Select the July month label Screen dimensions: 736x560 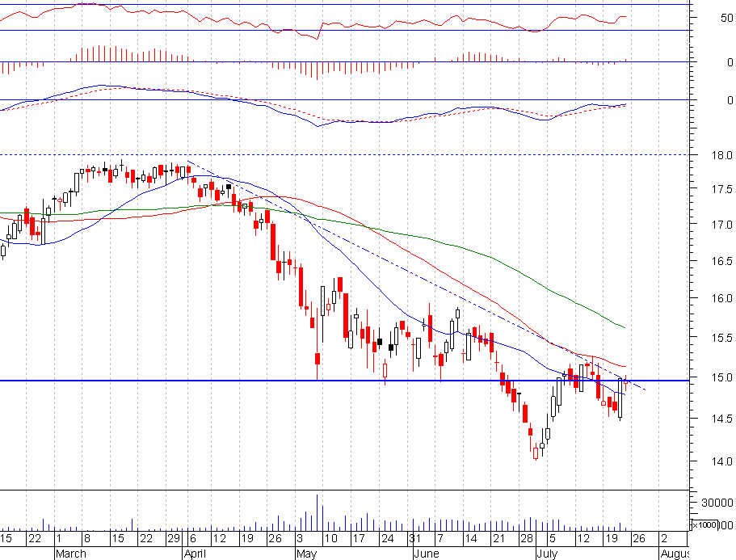coord(547,554)
